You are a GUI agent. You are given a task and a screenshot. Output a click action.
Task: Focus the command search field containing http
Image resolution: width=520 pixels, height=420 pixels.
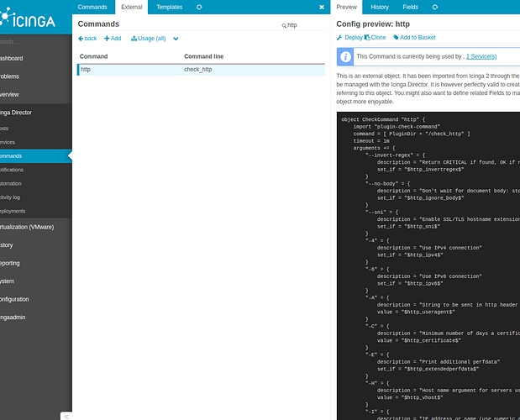point(305,25)
